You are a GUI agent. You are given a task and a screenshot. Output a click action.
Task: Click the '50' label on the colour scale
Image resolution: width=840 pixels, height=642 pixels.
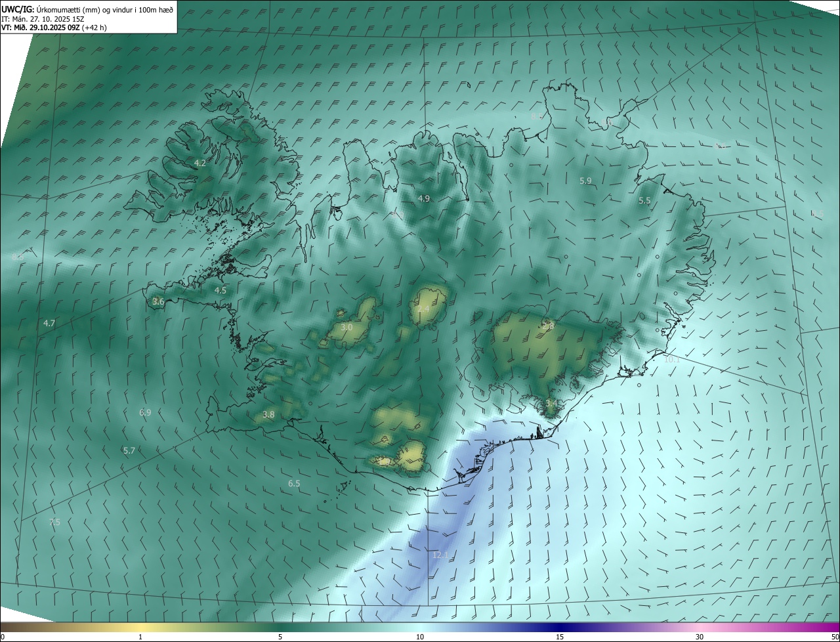pyautogui.click(x=835, y=637)
